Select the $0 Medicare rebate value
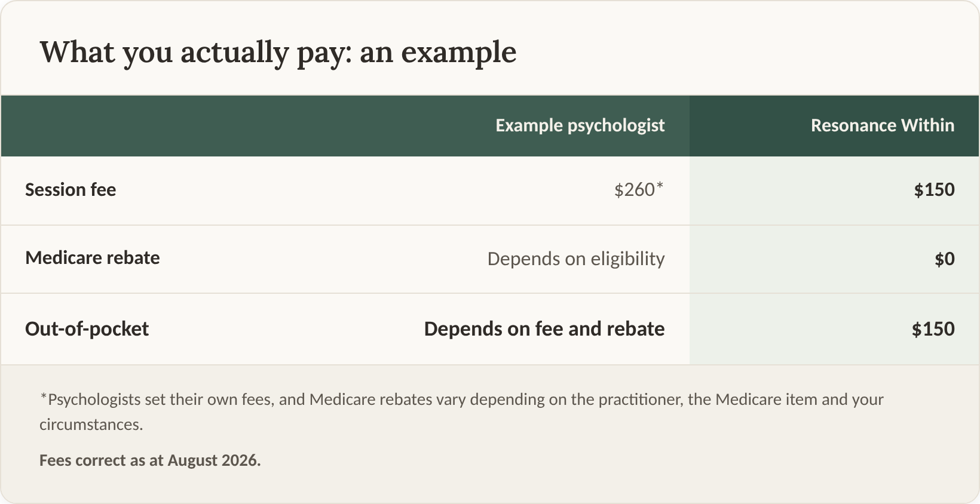The width and height of the screenshot is (980, 504). (945, 259)
